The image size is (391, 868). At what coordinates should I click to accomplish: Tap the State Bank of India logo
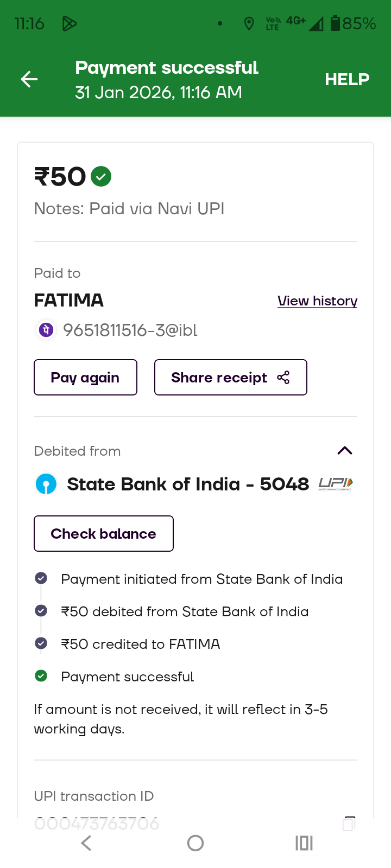46,484
